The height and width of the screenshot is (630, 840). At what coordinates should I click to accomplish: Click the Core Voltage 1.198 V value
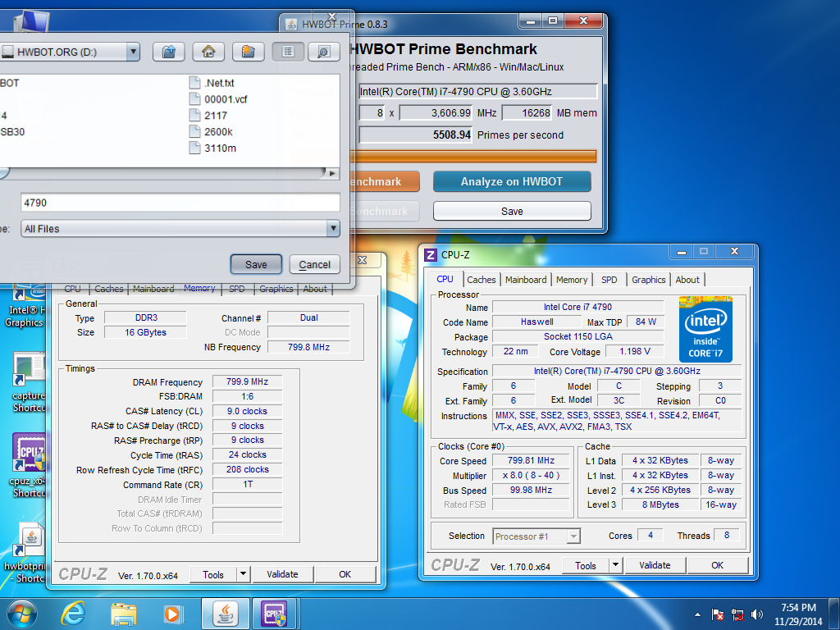(x=635, y=351)
